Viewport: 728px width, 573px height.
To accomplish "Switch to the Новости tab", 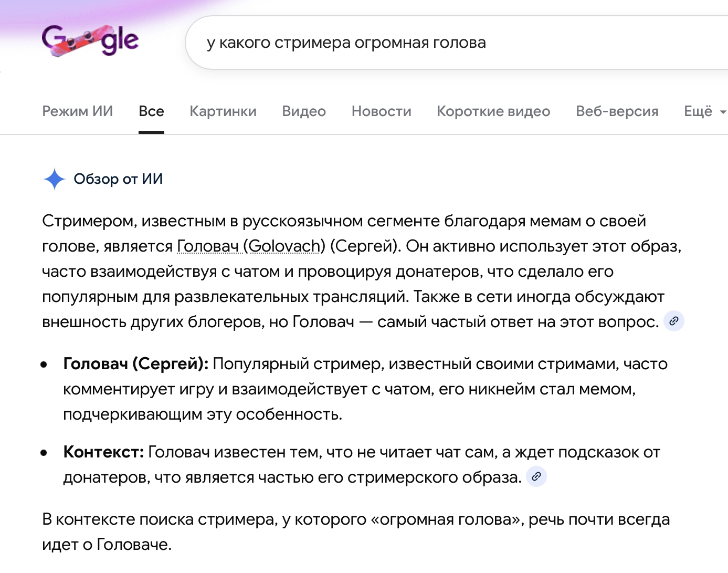I will [x=381, y=111].
